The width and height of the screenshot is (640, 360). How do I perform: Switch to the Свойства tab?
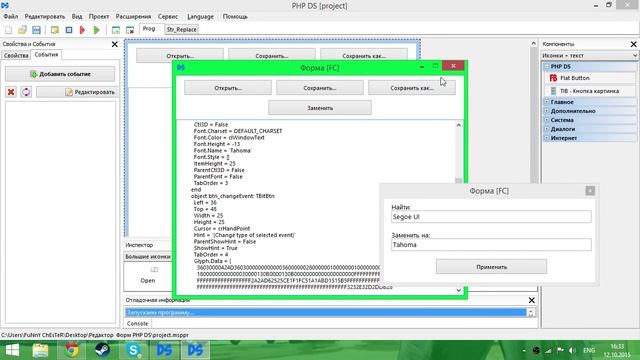coord(16,56)
